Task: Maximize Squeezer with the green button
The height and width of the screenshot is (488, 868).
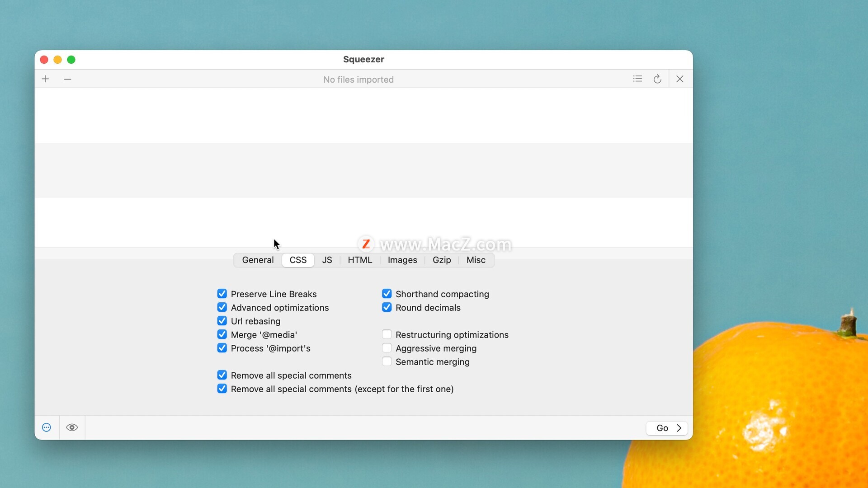Action: 71,60
